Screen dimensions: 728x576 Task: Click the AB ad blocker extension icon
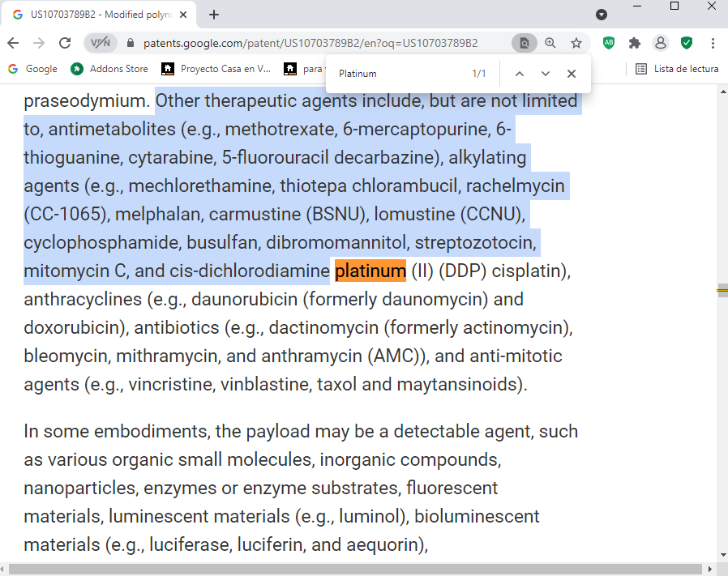[609, 43]
